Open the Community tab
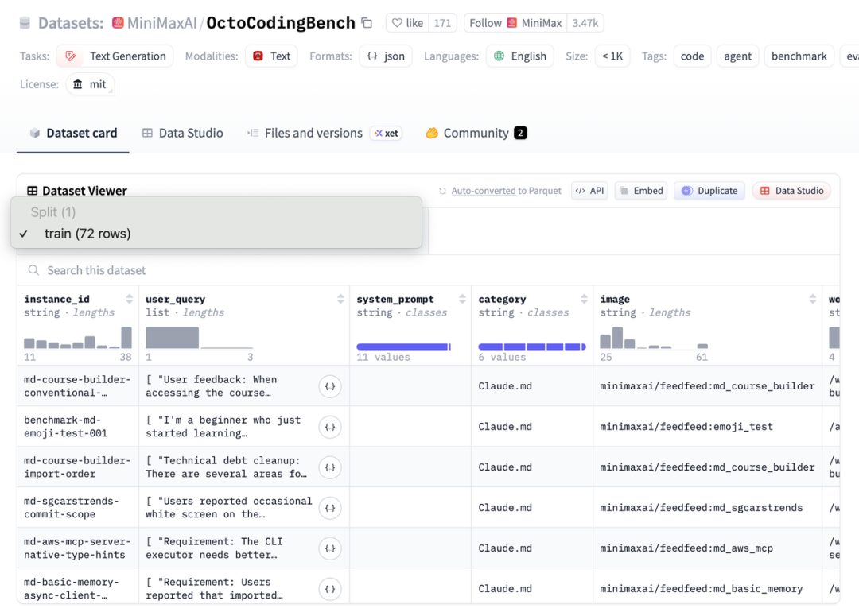The height and width of the screenshot is (616, 859). click(x=476, y=133)
